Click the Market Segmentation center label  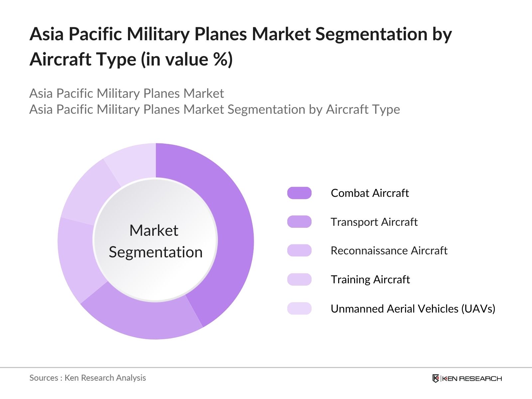pos(156,241)
